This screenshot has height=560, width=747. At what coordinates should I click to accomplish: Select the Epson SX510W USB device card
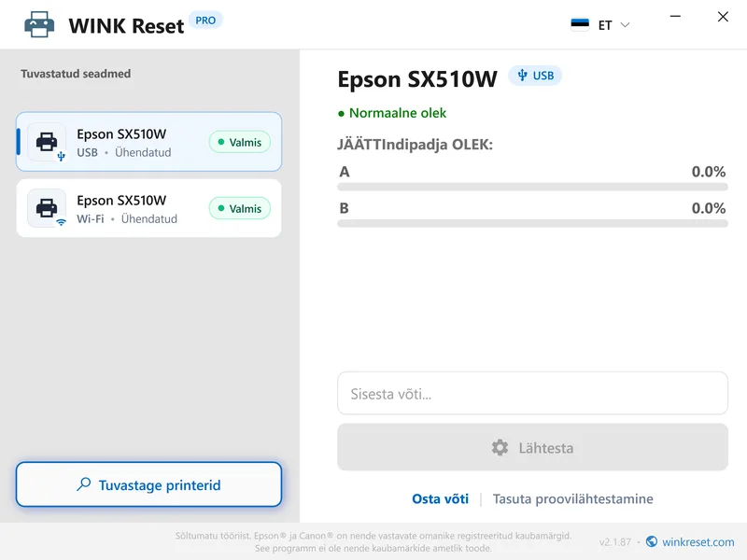click(x=148, y=142)
